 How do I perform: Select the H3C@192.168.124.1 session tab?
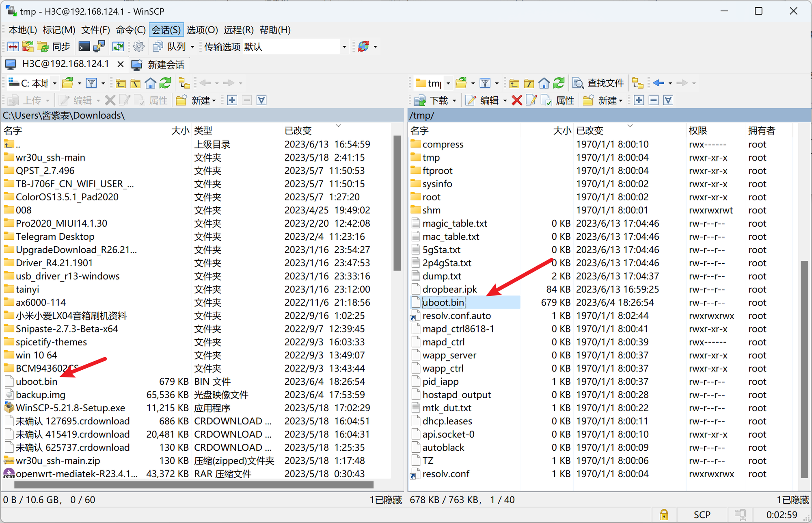point(60,64)
